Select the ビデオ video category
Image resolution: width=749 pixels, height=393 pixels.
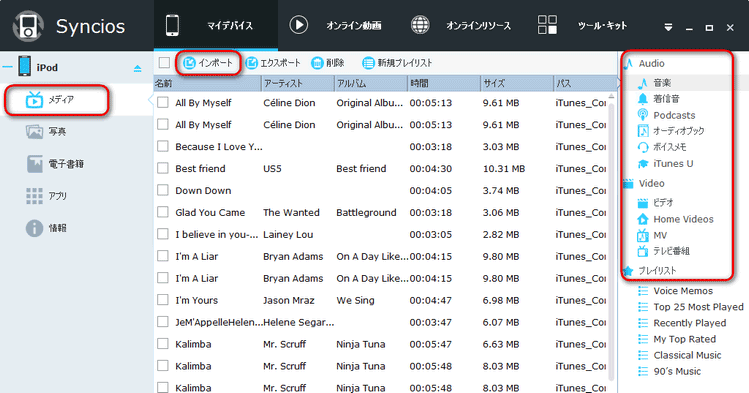(655, 203)
